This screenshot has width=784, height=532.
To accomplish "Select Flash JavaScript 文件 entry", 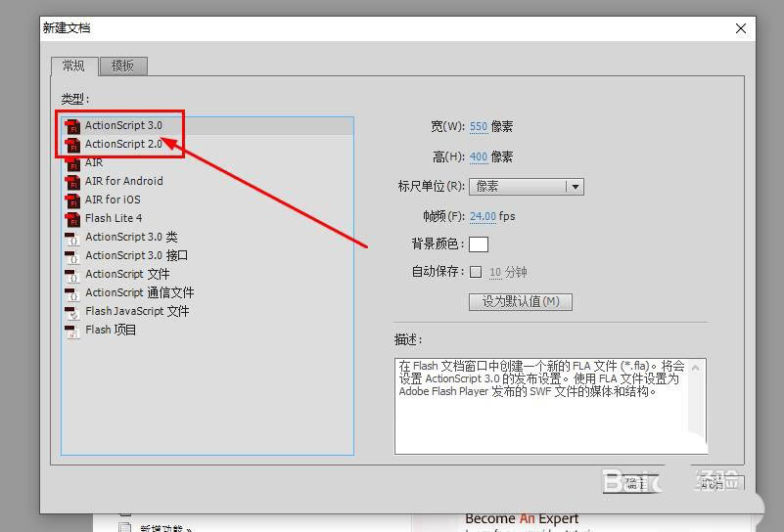I will [x=208, y=311].
